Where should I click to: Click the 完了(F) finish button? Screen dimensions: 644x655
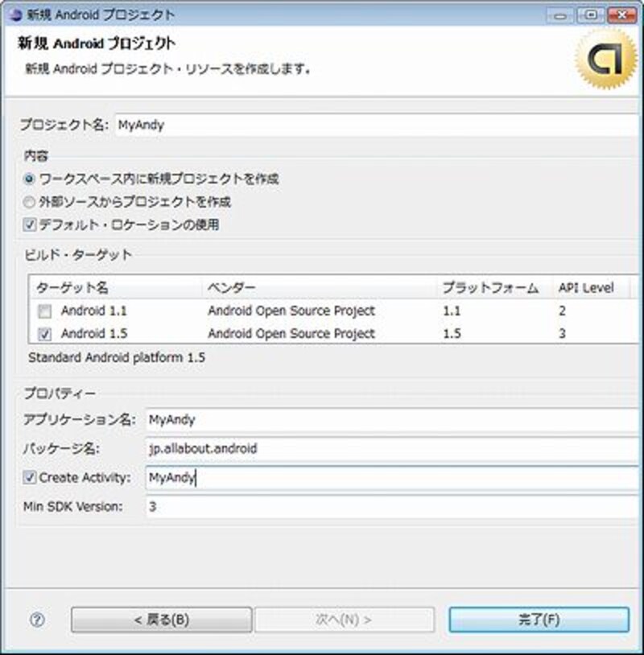tap(539, 620)
